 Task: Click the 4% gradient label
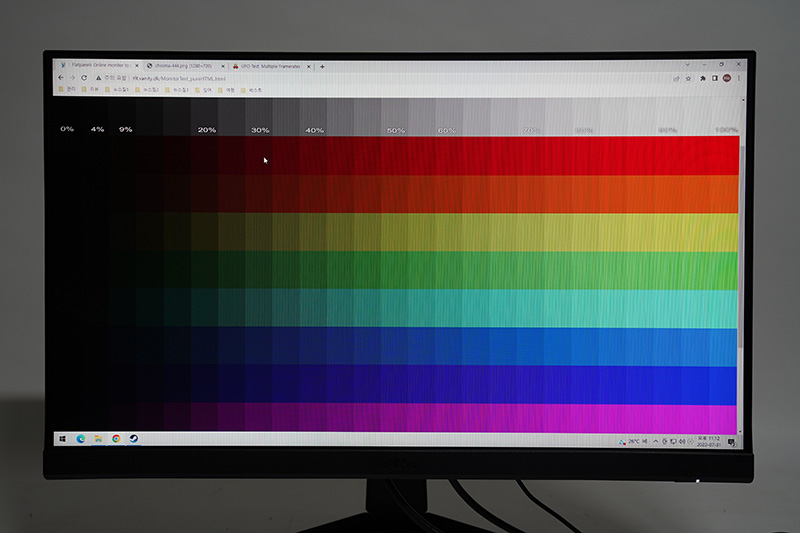click(x=97, y=130)
